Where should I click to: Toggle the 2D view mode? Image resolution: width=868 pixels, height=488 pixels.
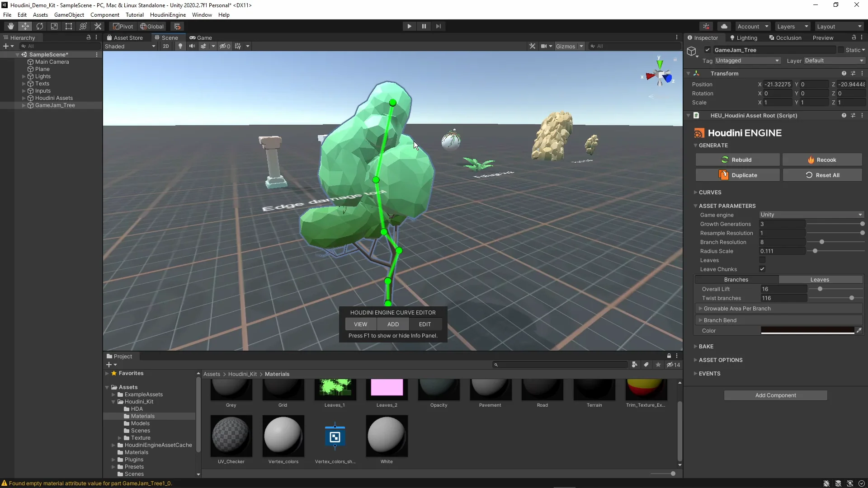166,46
